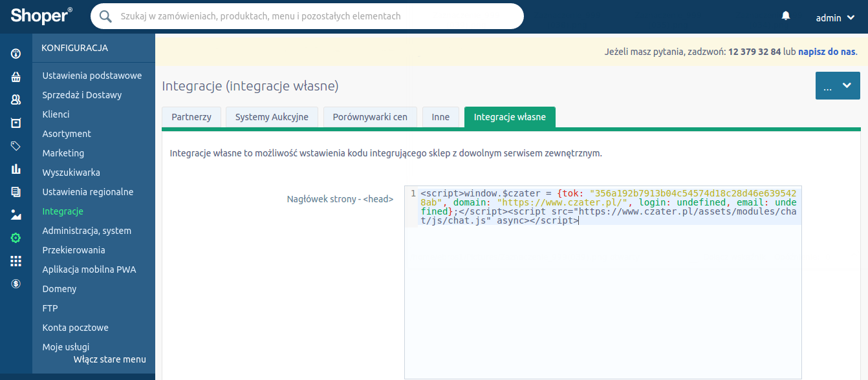Open Asortyment menu item
This screenshot has width=868, height=380.
click(67, 134)
